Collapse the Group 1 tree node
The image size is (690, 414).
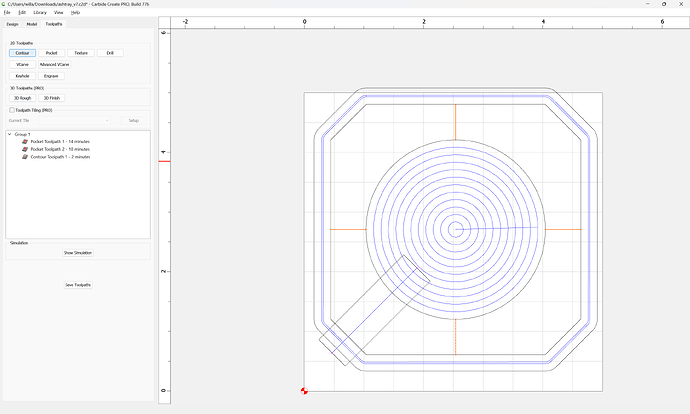(9, 134)
